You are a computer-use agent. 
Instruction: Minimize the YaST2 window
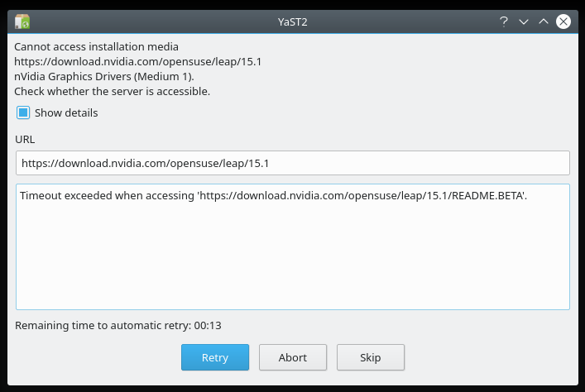[x=524, y=22]
